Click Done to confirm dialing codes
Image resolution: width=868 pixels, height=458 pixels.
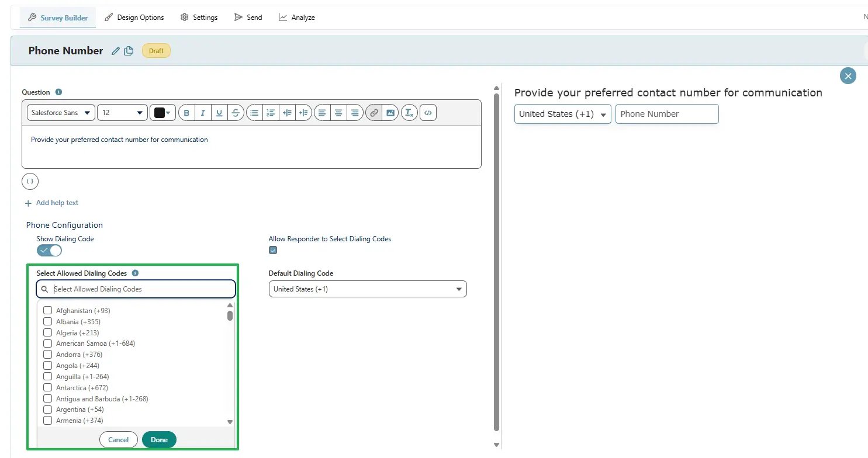[x=159, y=440]
